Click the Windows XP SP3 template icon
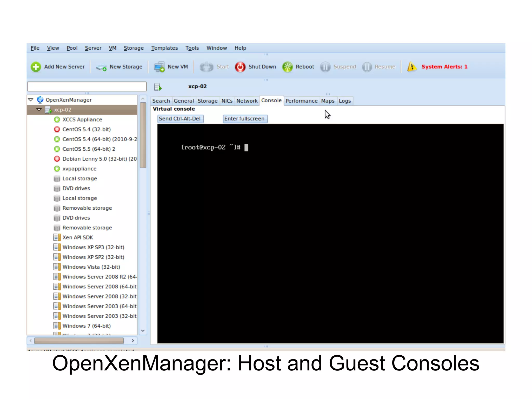The height and width of the screenshot is (399, 532). 57,247
